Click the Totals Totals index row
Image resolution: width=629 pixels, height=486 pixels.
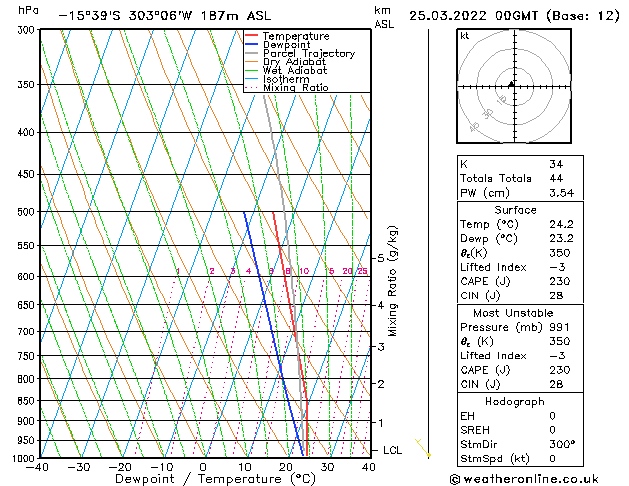point(520,178)
